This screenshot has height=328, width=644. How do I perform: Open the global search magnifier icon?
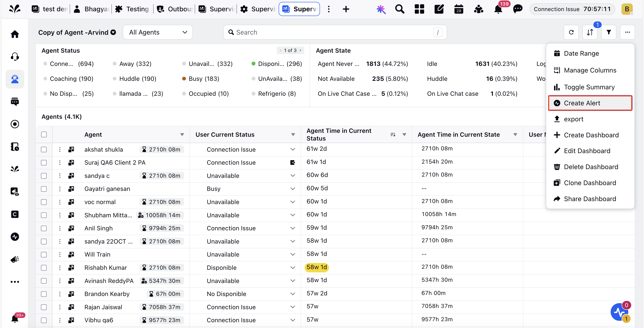400,9
